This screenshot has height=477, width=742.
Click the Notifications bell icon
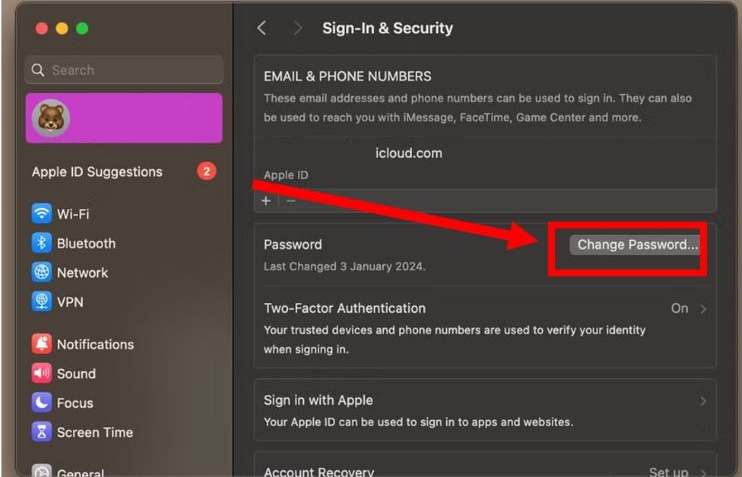41,344
